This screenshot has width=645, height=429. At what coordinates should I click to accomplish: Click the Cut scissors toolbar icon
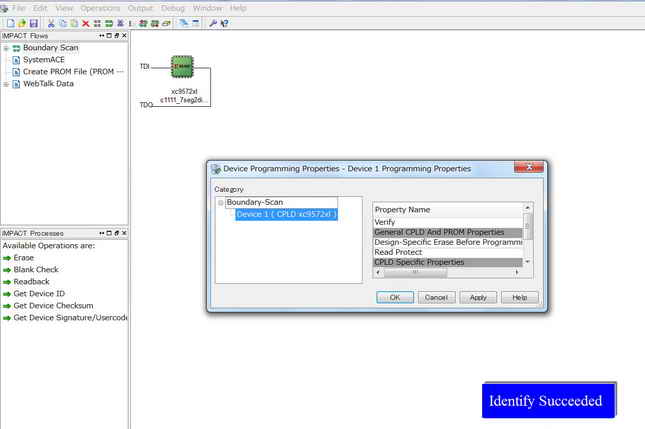(51, 23)
